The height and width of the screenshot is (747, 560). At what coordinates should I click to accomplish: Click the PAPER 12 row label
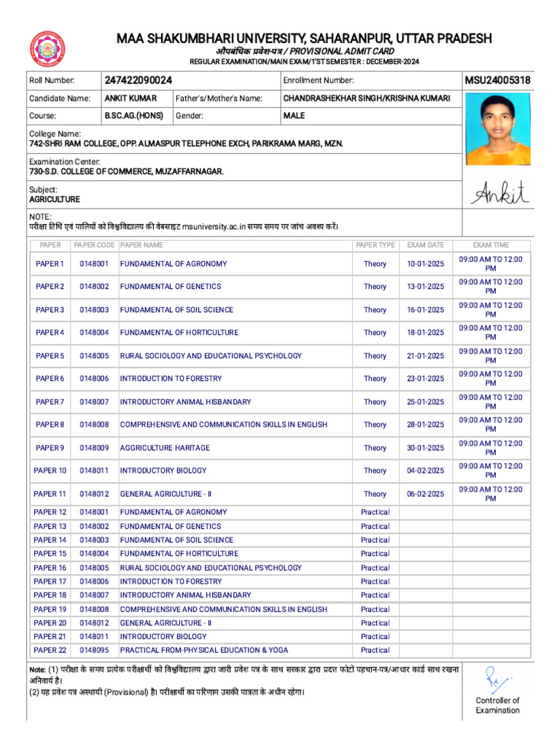point(50,512)
